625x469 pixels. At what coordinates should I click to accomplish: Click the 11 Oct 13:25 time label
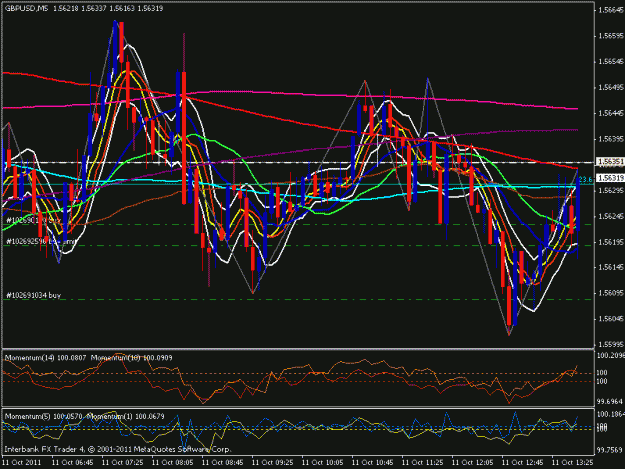point(572,463)
